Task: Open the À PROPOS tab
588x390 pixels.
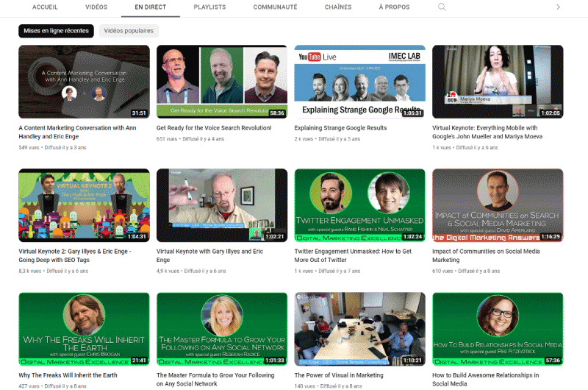Action: tap(394, 7)
